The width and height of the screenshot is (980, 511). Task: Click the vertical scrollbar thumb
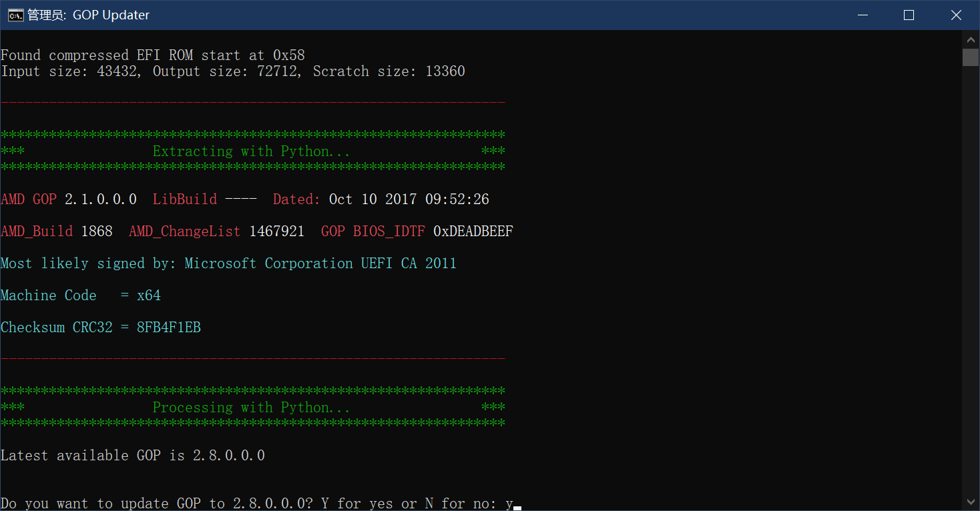pyautogui.click(x=971, y=57)
